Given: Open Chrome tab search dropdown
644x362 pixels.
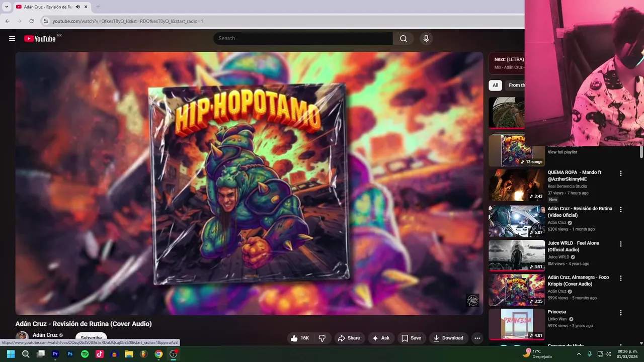Looking at the screenshot, I should (7, 7).
